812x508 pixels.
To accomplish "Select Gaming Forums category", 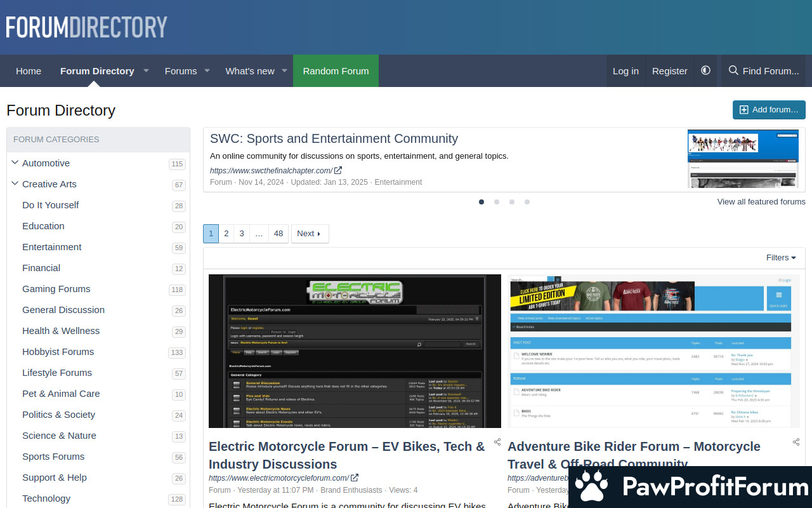I will (x=56, y=288).
